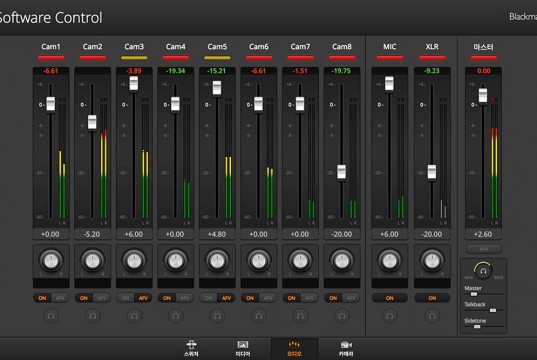537x360 pixels.
Task: Enable AFV for Cam2
Action: click(101, 298)
